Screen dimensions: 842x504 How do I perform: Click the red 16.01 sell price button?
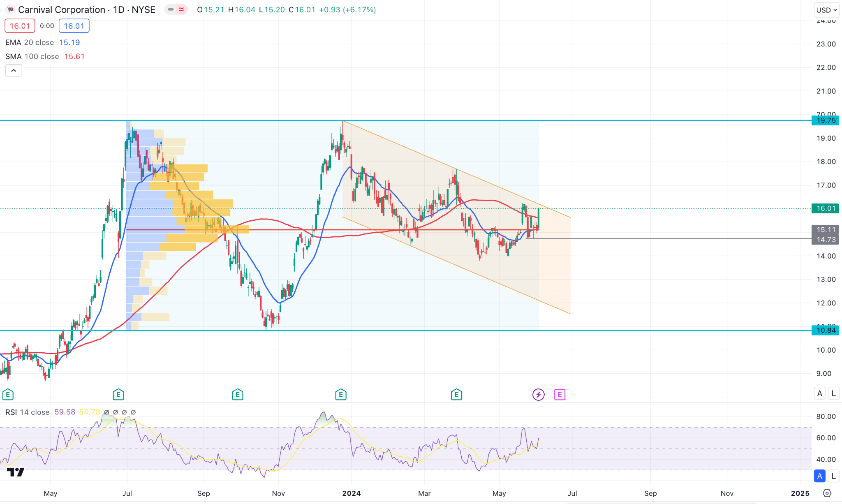[20, 26]
